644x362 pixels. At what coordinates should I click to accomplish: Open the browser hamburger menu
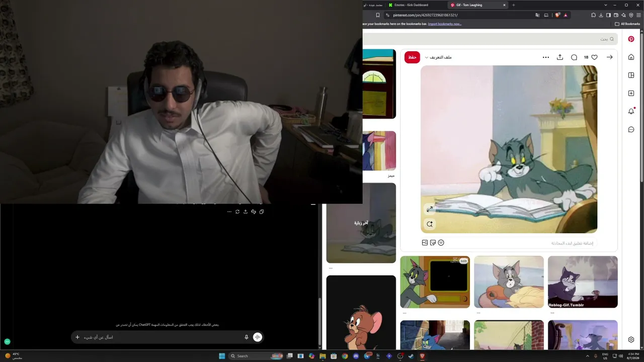point(638,15)
